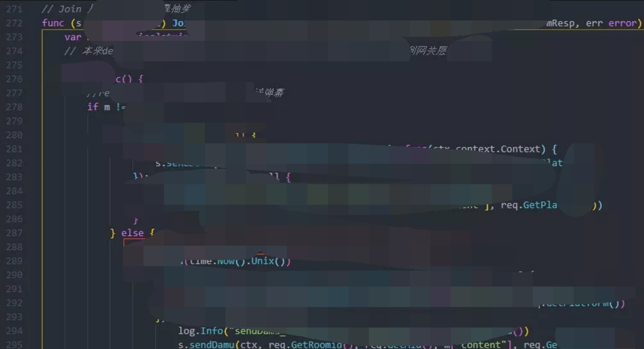Screen dimensions: 644x349
Task: Click line number 285 in the gutter
Action: (15, 205)
